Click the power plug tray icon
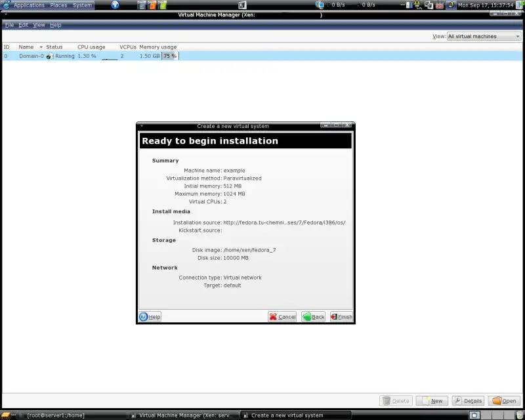 pos(418,5)
